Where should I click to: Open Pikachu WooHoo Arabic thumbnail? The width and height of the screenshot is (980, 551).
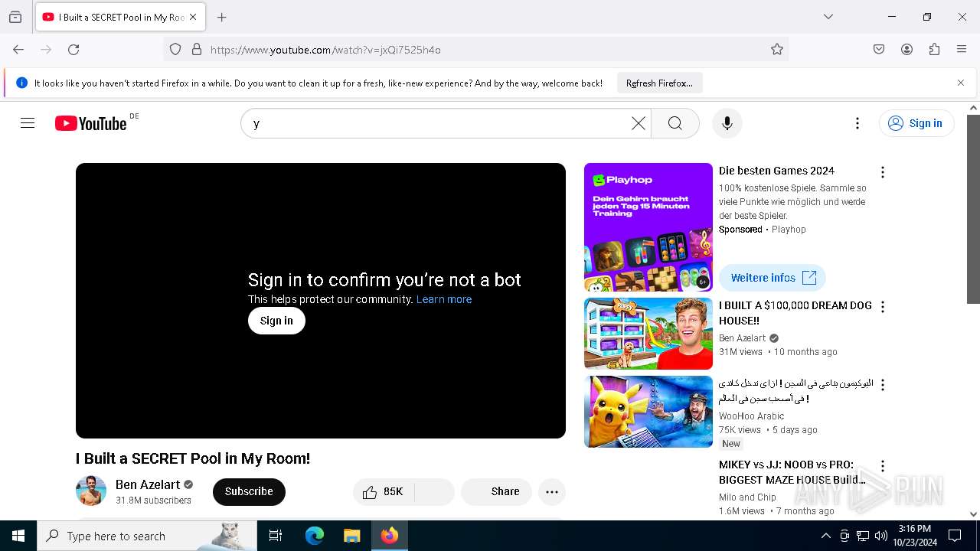(x=648, y=412)
